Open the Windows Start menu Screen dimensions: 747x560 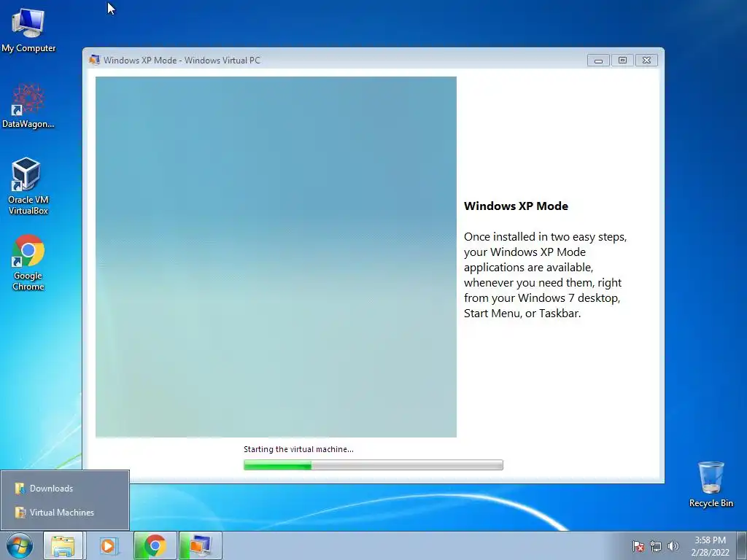(20, 545)
